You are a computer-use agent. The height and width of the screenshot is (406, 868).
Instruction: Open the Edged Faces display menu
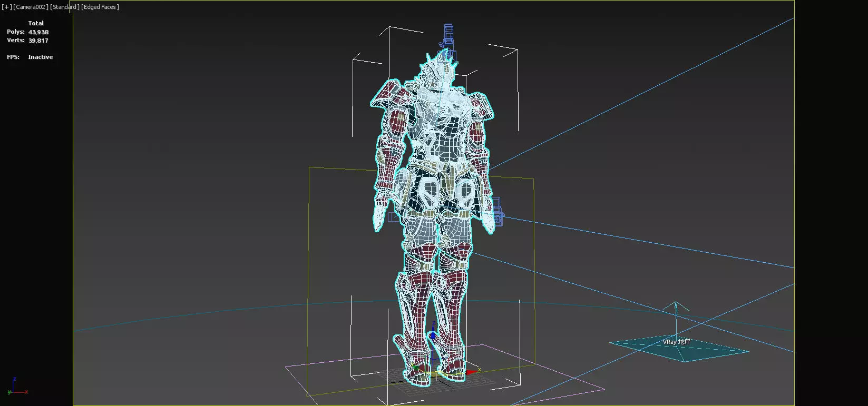pyautogui.click(x=100, y=7)
